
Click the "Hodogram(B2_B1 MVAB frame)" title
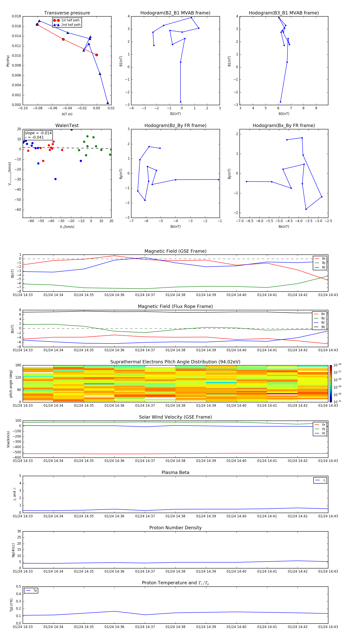click(x=175, y=13)
